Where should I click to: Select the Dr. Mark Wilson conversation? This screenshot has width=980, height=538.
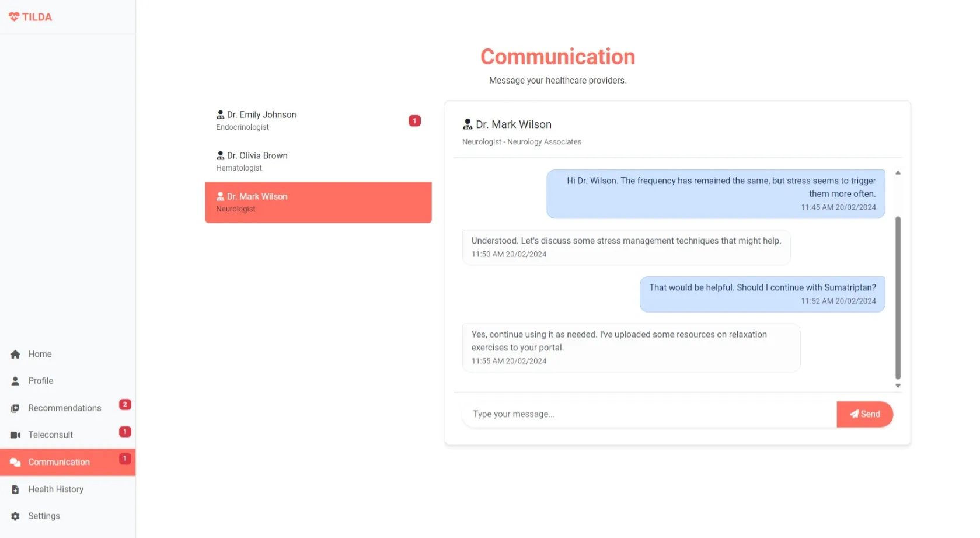(318, 203)
